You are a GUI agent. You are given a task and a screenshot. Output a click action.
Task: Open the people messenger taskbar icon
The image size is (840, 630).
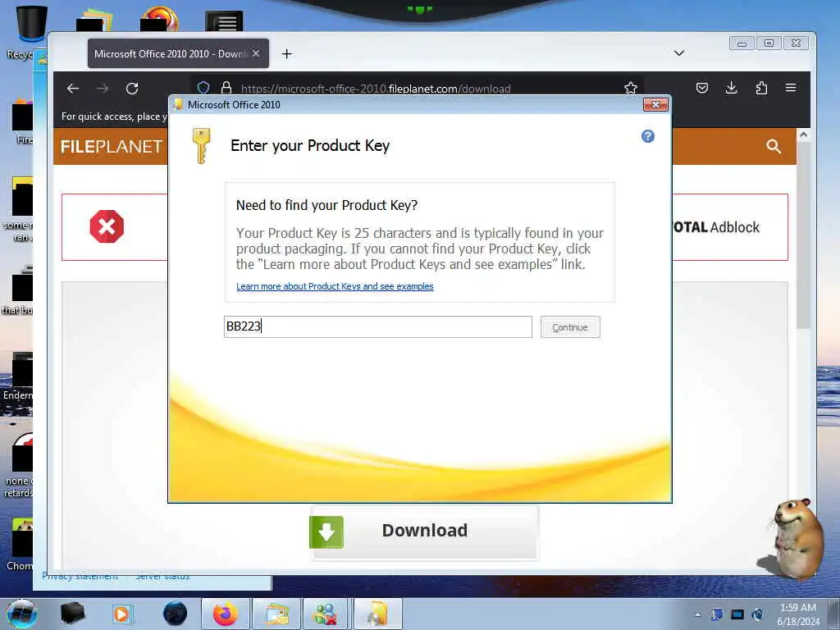[326, 614]
